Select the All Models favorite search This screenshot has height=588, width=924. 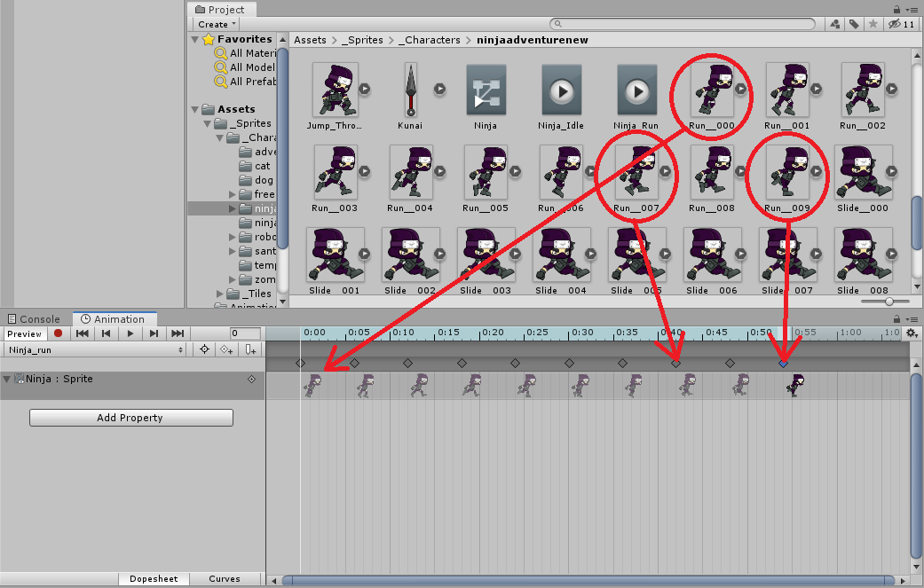click(246, 67)
